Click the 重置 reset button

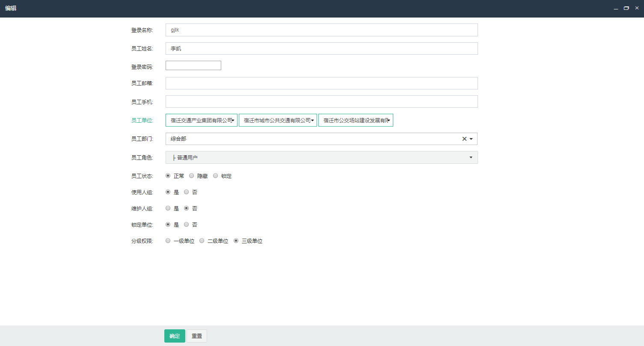coord(197,336)
